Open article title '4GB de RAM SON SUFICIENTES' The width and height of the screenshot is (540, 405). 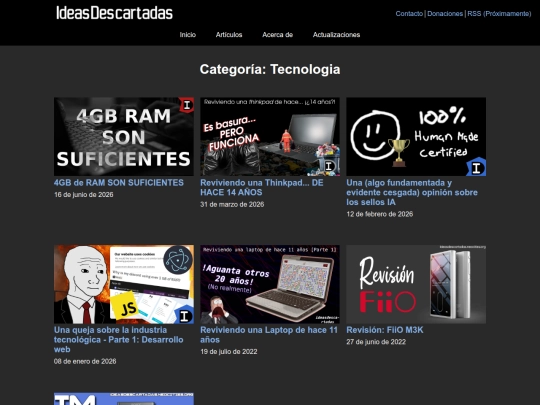tap(119, 183)
